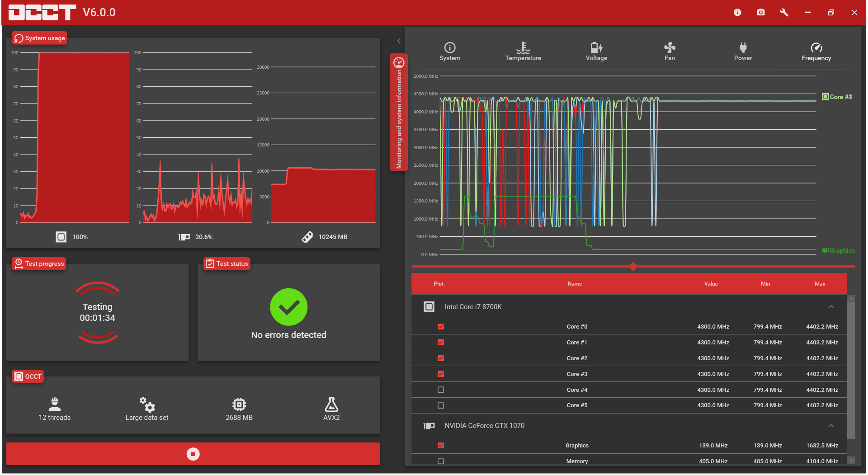The width and height of the screenshot is (868, 475).
Task: Uncheck the Core #3 plot checkbox
Action: point(441,374)
